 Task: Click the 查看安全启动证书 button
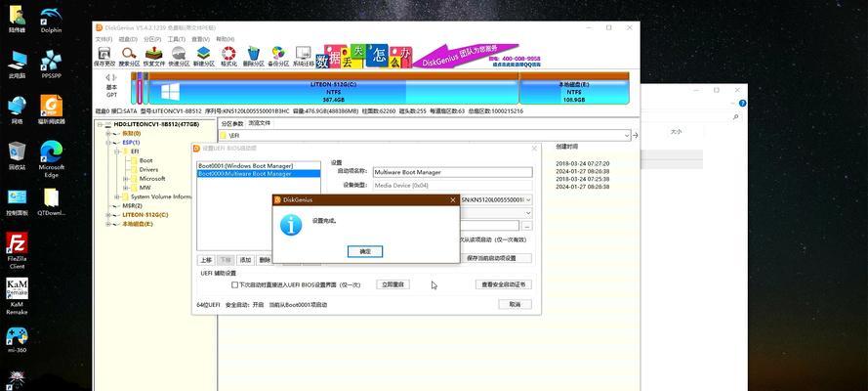click(x=503, y=284)
